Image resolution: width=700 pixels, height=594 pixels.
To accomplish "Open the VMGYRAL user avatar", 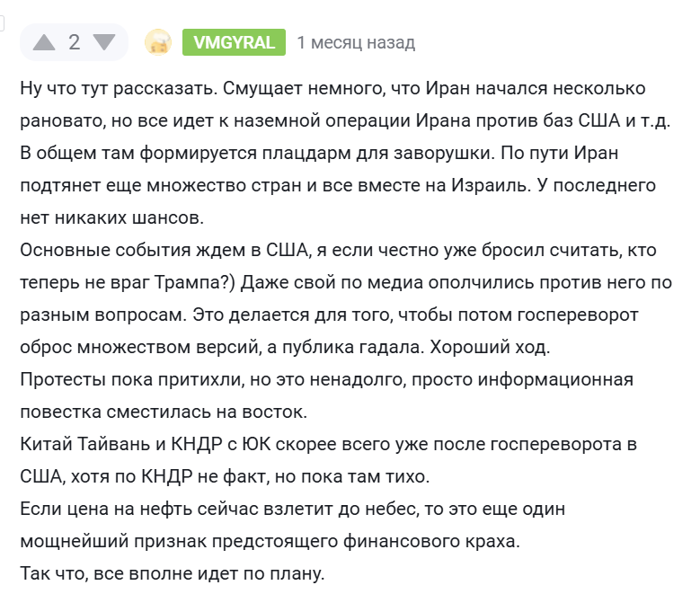I will [x=158, y=42].
